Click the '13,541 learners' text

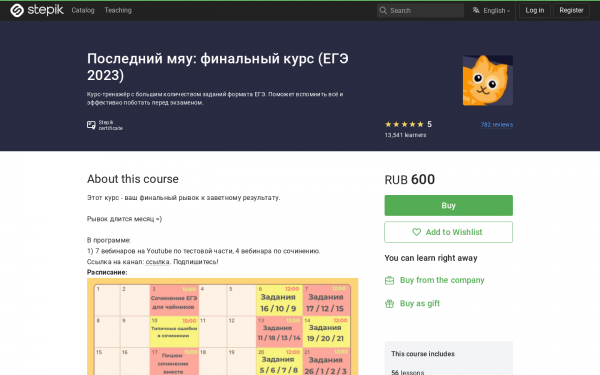(405, 135)
